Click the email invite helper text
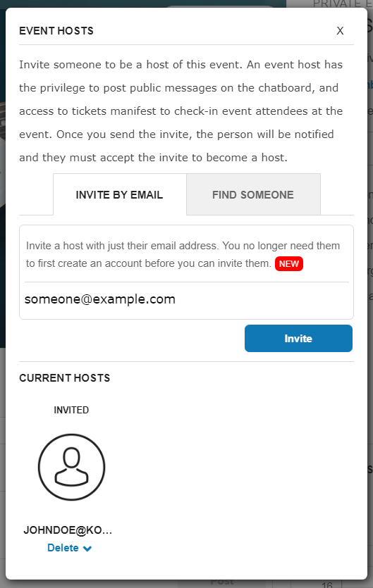Screen dimensions: 373x588 (x=183, y=255)
